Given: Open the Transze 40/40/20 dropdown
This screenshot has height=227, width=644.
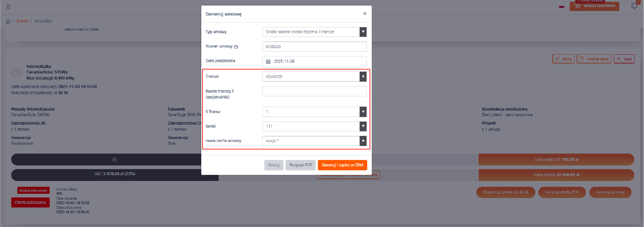Looking at the screenshot, I should tap(363, 76).
